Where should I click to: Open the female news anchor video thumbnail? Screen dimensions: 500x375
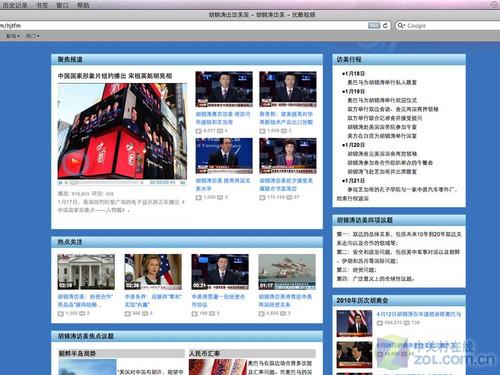click(x=288, y=156)
